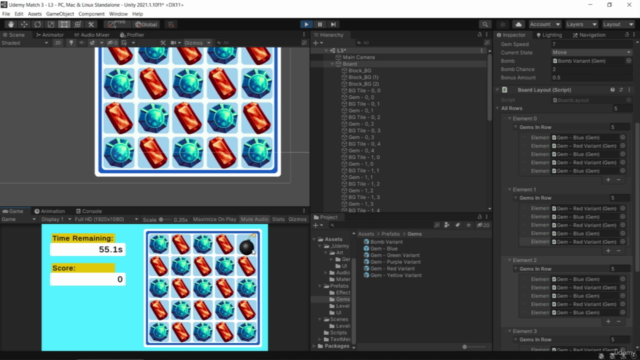Open the custom editor tools icon
Image resolution: width=640 pixels, height=360 pixels.
(x=91, y=24)
